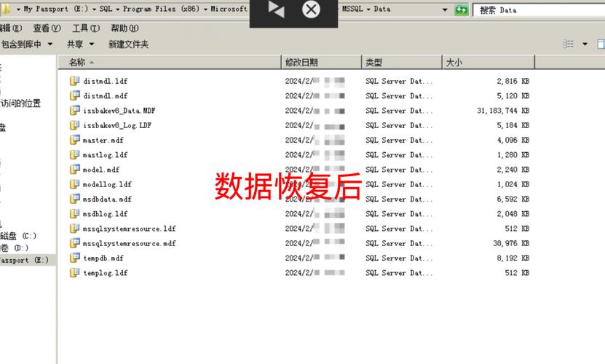
Task: Click the model.mdf file icon
Action: tap(74, 169)
